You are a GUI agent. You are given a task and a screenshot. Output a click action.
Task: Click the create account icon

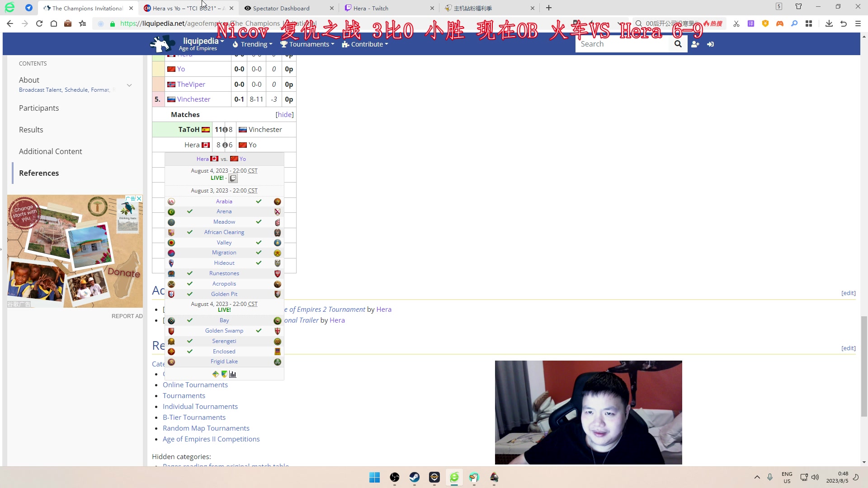tap(695, 44)
